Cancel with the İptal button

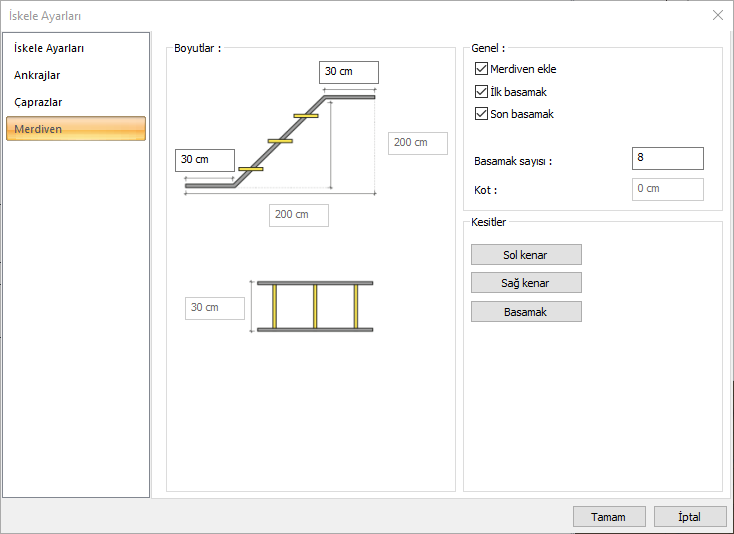690,517
